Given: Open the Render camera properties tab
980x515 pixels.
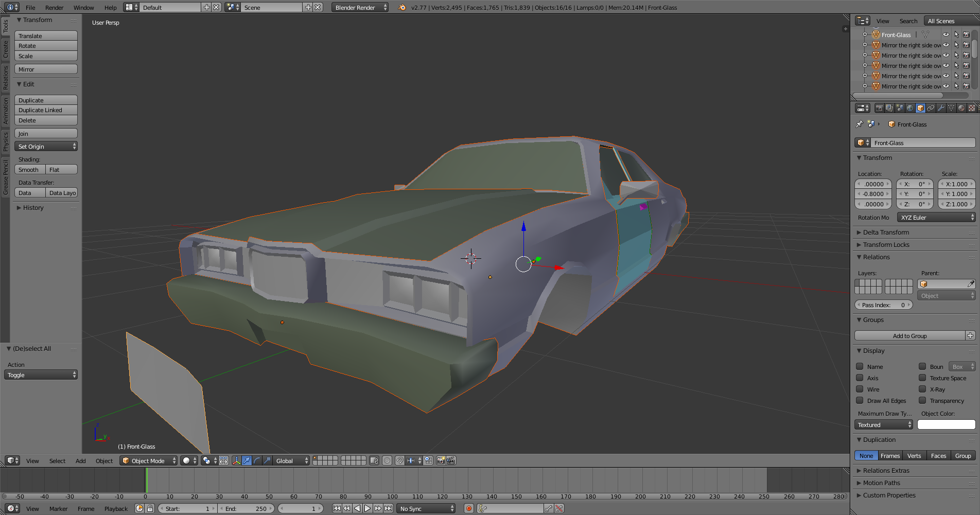Looking at the screenshot, I should point(879,108).
